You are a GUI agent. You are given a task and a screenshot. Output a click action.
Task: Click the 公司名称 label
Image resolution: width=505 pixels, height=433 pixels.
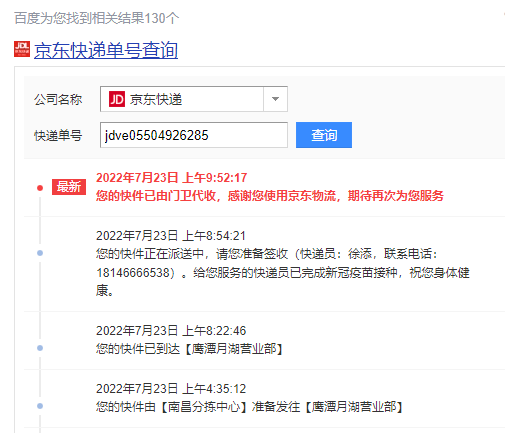pos(58,99)
